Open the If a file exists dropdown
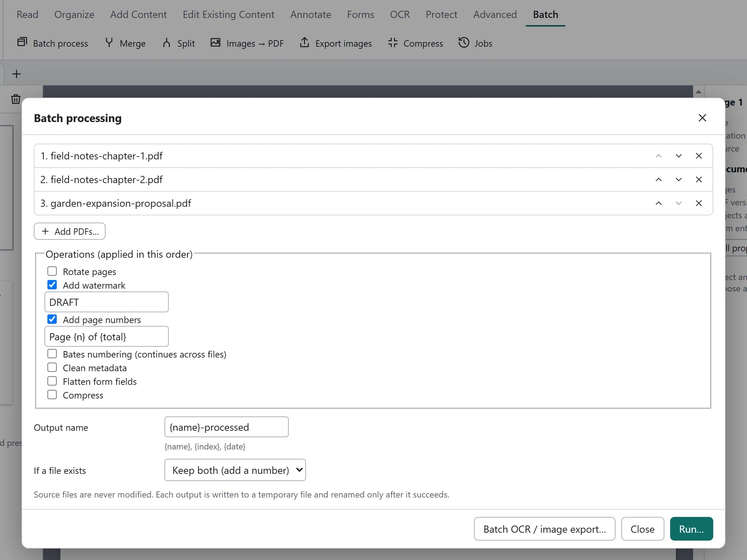 [x=235, y=470]
